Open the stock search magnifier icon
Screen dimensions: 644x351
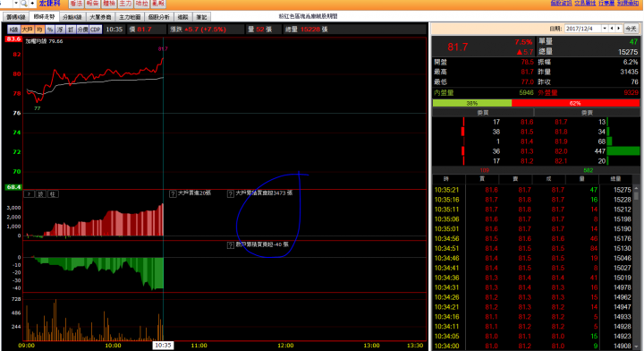pyautogui.click(x=24, y=3)
